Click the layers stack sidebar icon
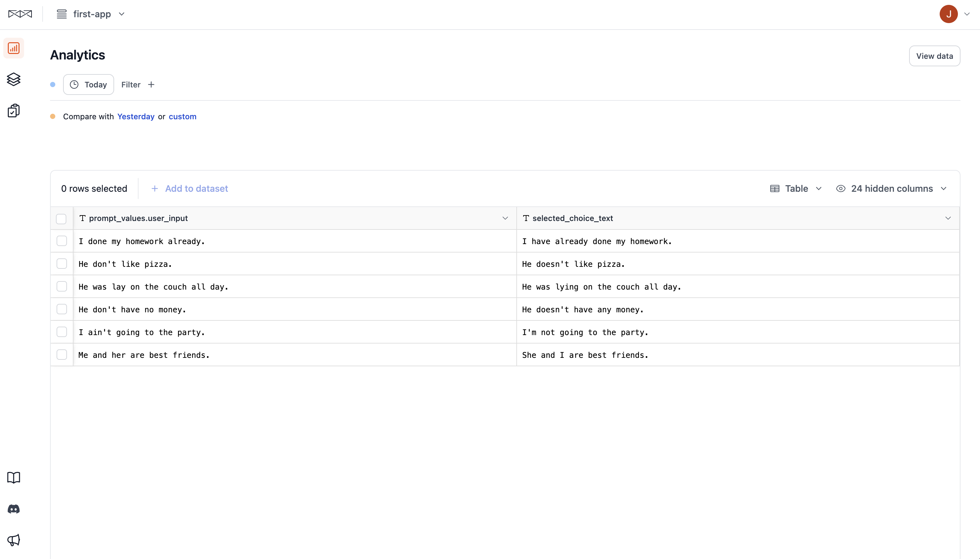This screenshot has height=559, width=980. point(14,80)
